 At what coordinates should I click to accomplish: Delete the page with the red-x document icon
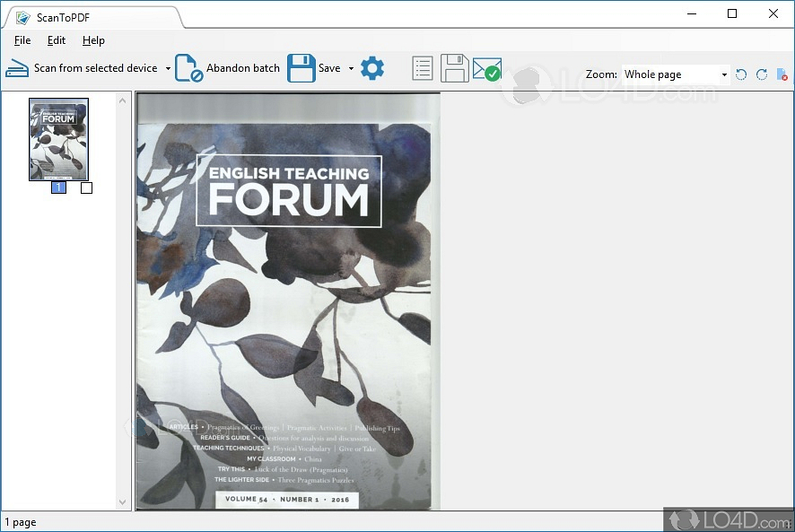pos(782,74)
